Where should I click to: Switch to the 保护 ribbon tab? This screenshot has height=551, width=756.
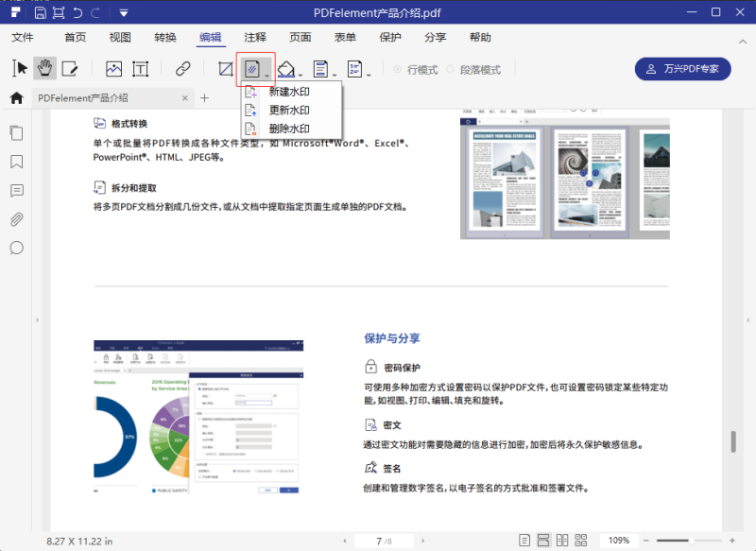(390, 37)
